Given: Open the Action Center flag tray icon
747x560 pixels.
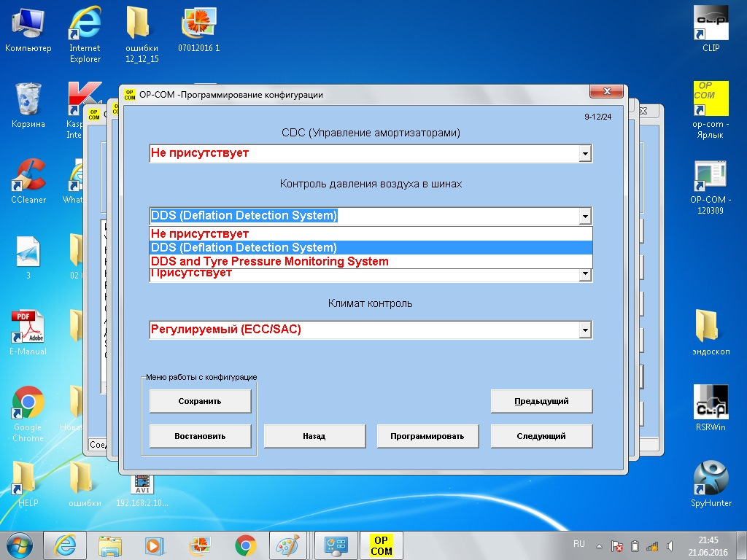Looking at the screenshot, I should click(617, 546).
